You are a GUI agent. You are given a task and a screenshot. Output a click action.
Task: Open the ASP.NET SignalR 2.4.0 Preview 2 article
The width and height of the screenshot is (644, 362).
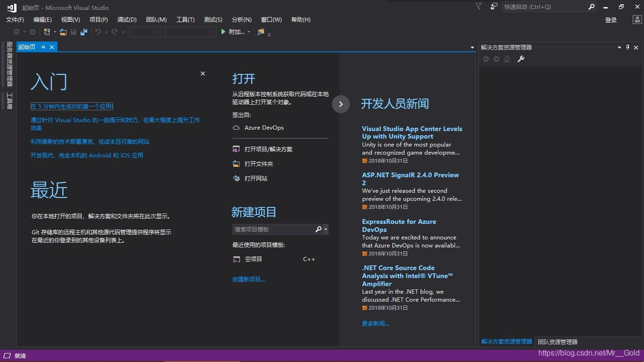tap(410, 179)
